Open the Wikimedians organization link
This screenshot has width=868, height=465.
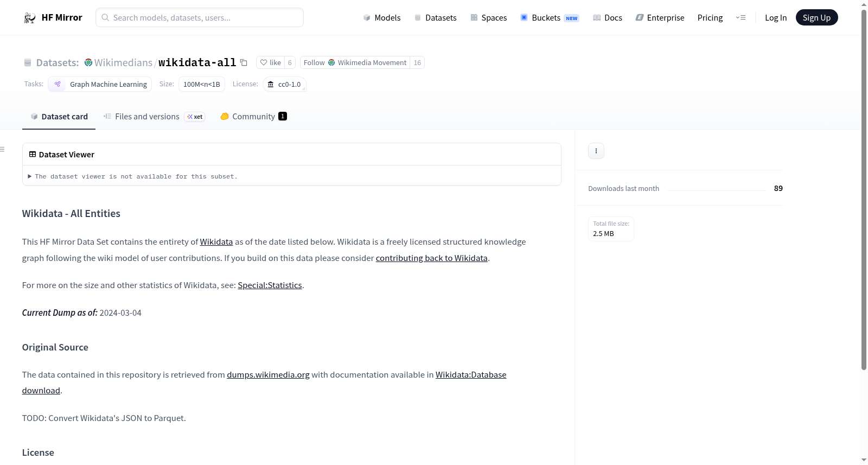[123, 63]
